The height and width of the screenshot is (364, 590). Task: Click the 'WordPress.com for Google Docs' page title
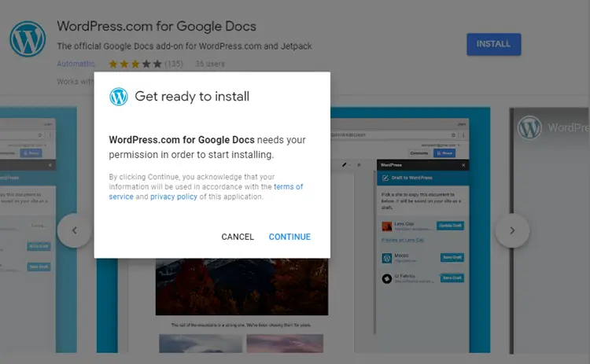point(157,26)
